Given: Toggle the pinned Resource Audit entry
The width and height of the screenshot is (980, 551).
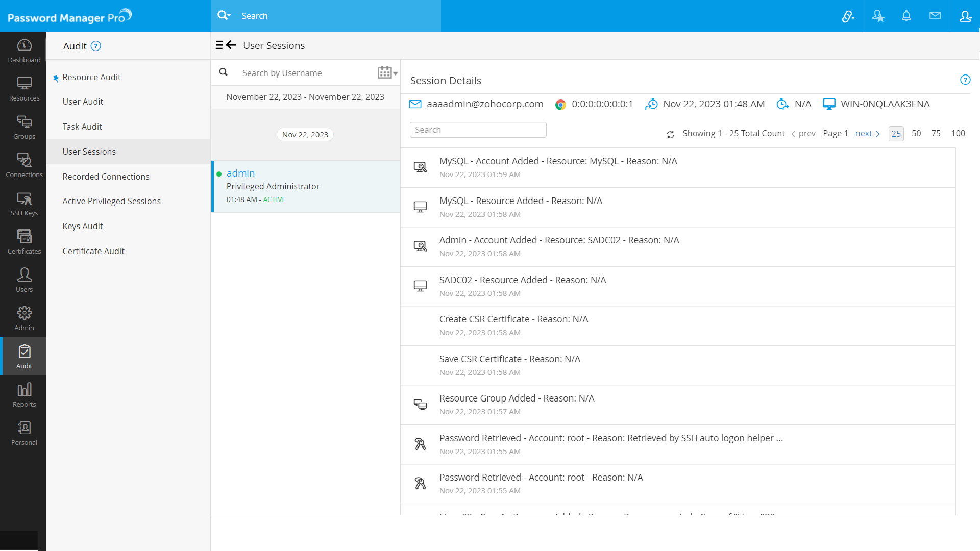Looking at the screenshot, I should point(55,78).
